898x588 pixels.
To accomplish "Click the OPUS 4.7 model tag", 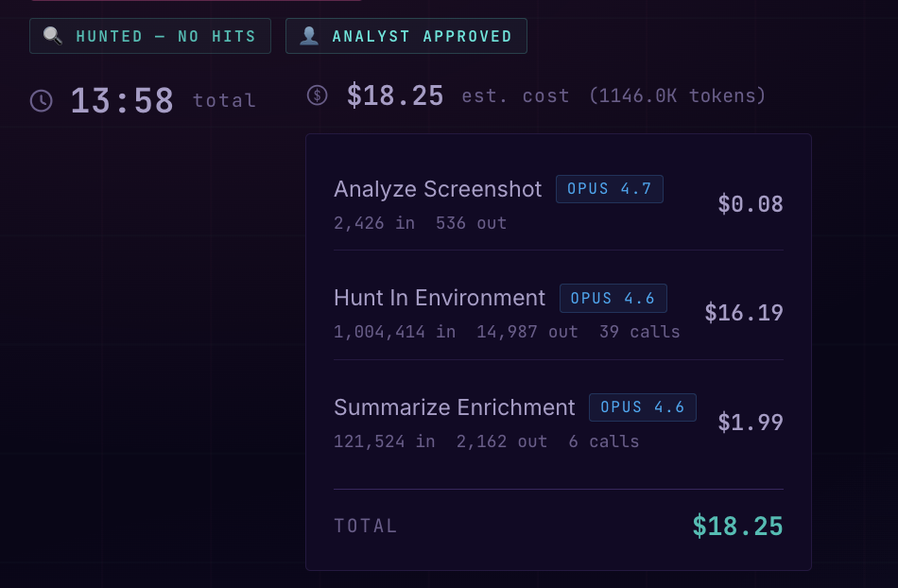I will (610, 189).
